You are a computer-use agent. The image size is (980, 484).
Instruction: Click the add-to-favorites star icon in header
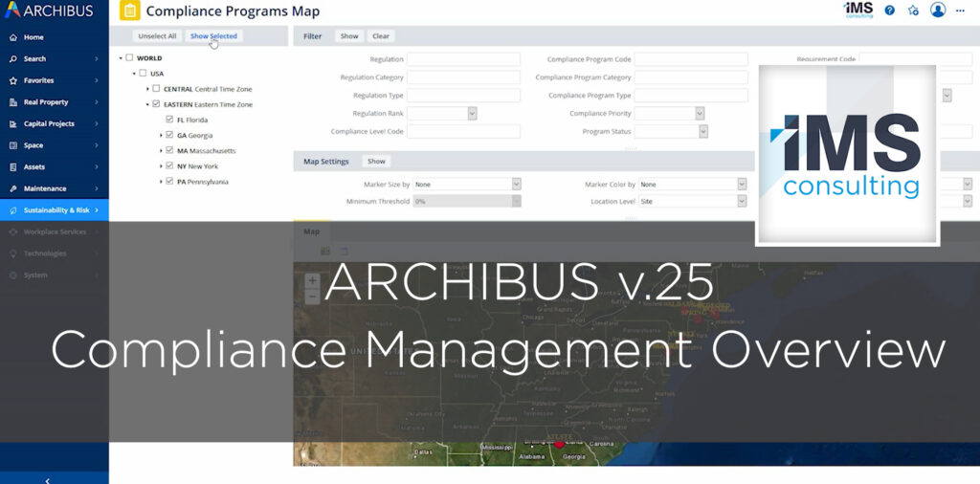point(913,10)
